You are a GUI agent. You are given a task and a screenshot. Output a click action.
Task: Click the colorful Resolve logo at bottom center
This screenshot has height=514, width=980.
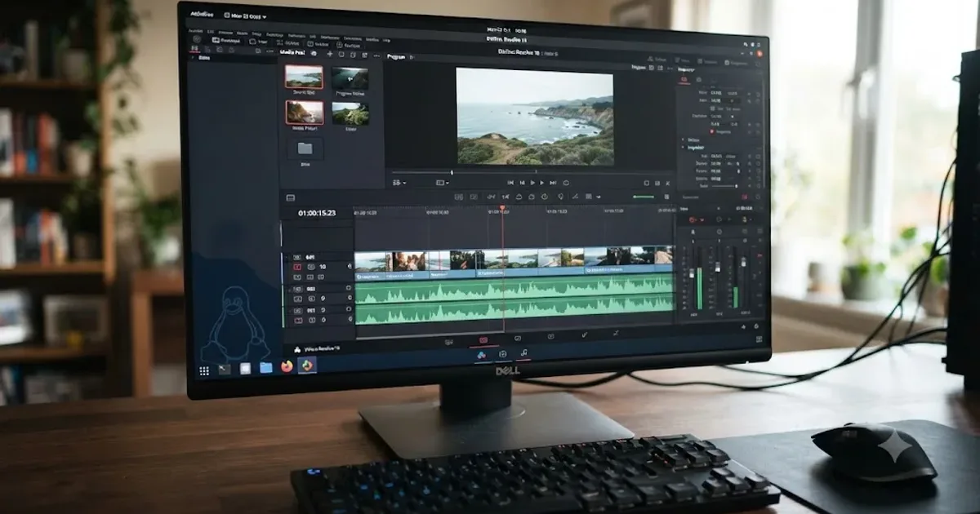(482, 354)
